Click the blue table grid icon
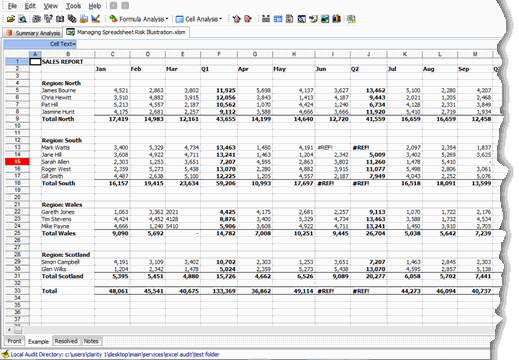The width and height of the screenshot is (519, 360). [278, 19]
